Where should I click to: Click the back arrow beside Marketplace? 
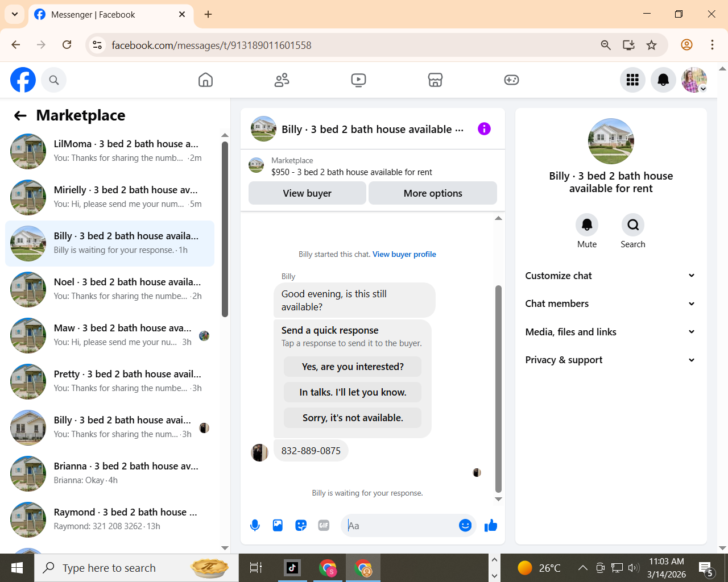coord(20,116)
